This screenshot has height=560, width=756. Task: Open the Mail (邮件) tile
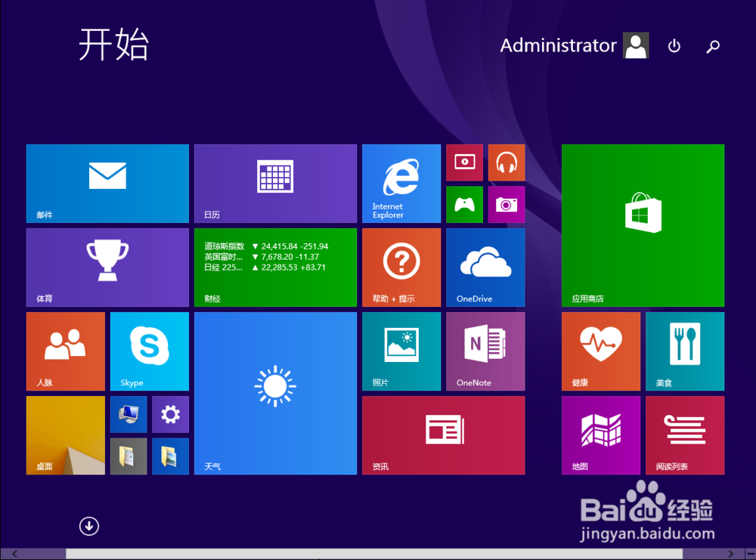click(107, 184)
